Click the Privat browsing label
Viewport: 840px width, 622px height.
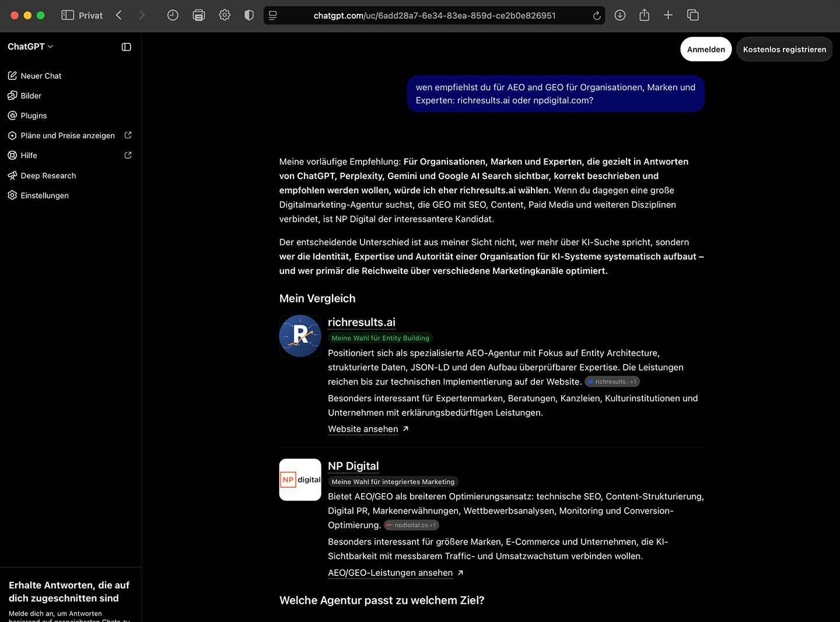pyautogui.click(x=90, y=16)
